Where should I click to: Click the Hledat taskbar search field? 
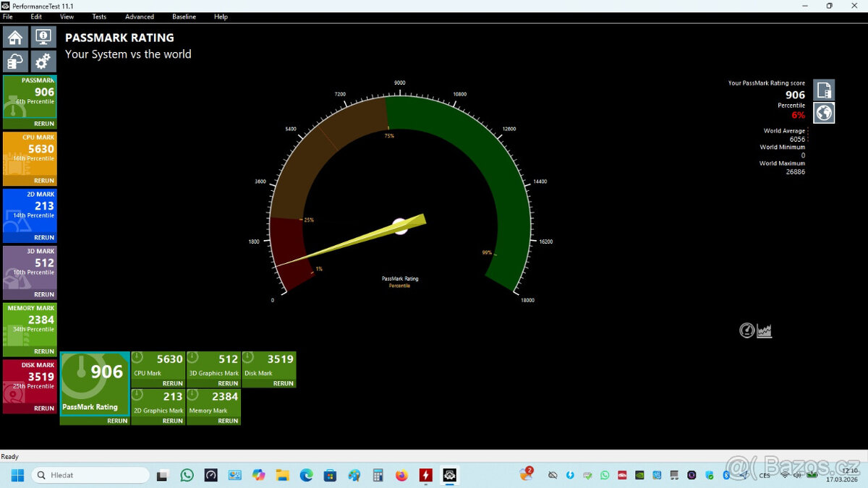click(90, 475)
